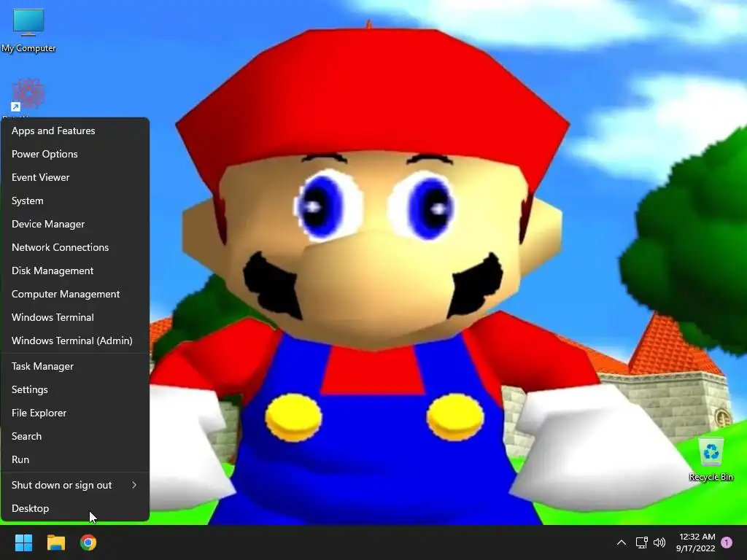Open Disk Management from the menu
747x560 pixels.
pos(75,271)
